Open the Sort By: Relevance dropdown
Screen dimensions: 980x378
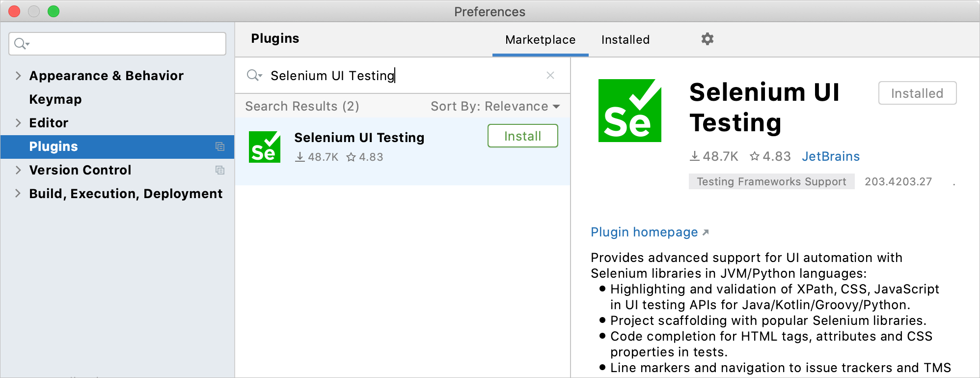[494, 106]
